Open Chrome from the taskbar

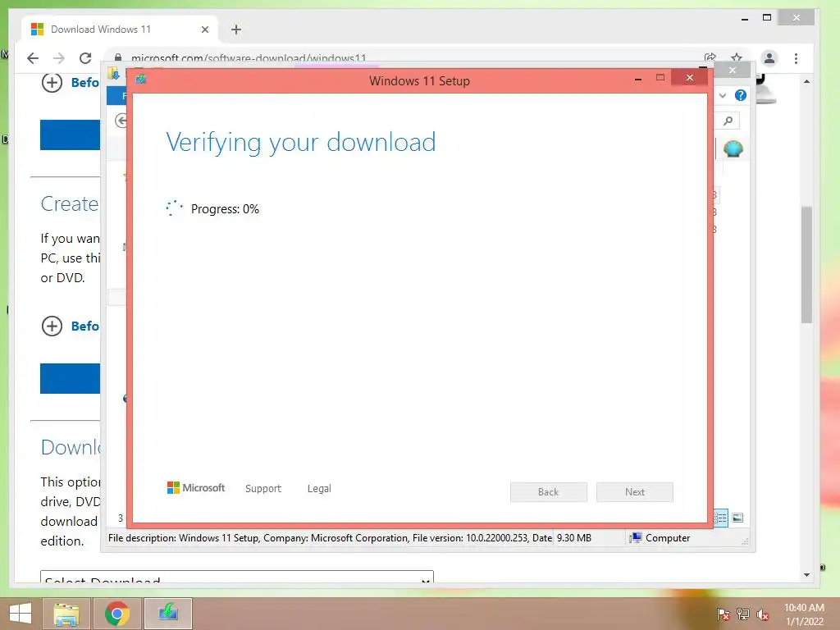pos(117,614)
